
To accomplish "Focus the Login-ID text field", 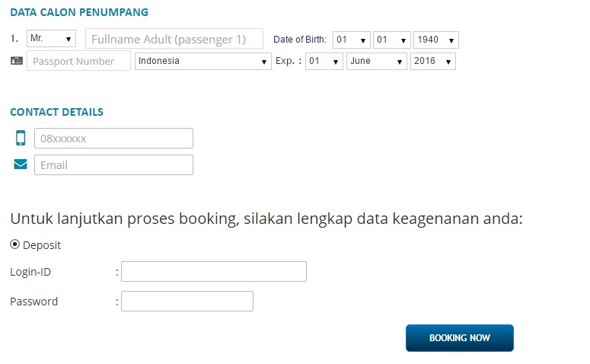I will click(x=213, y=272).
